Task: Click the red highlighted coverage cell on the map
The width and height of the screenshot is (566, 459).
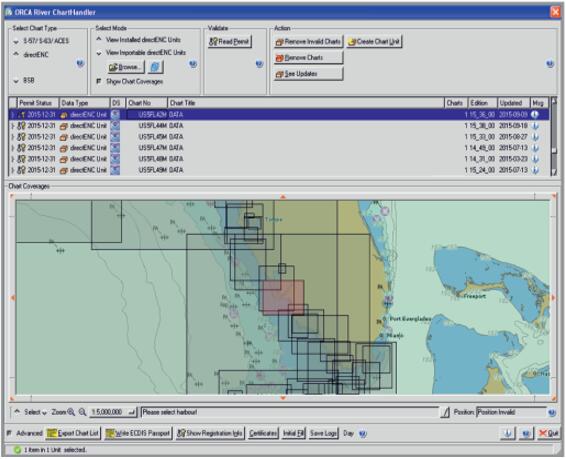Action: click(x=283, y=297)
